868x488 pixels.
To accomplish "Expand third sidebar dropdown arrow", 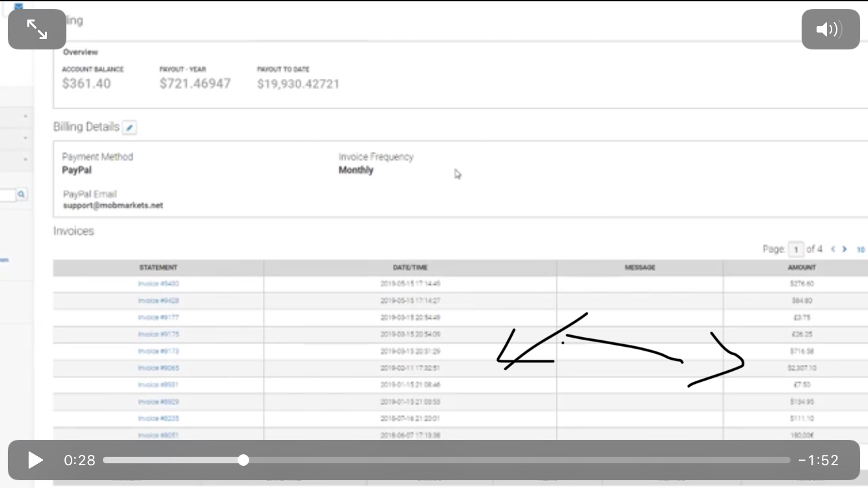I will click(25, 159).
